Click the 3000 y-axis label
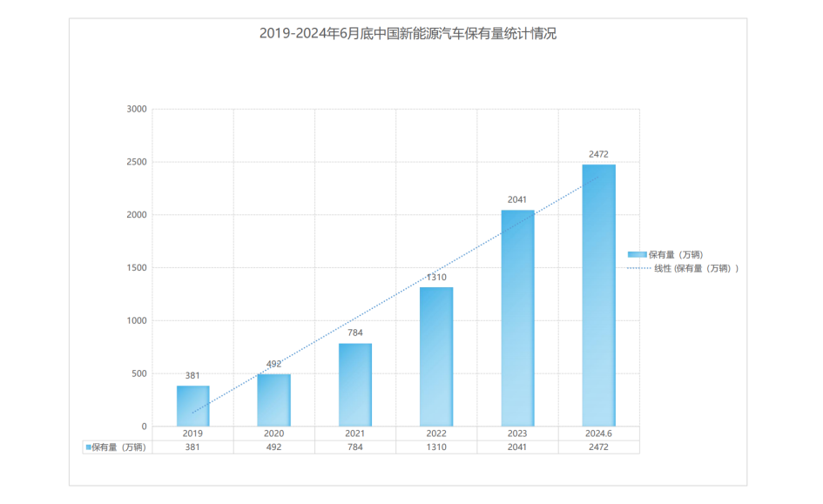The image size is (823, 504). [137, 109]
